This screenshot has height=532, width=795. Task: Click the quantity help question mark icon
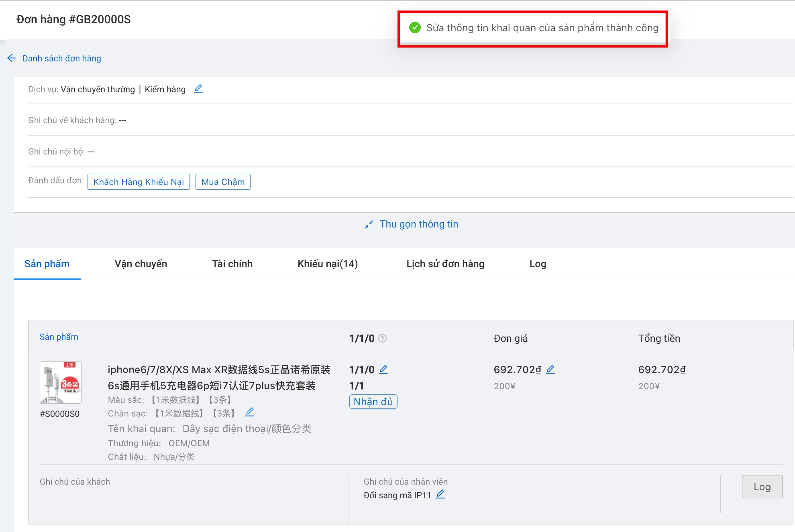(383, 339)
